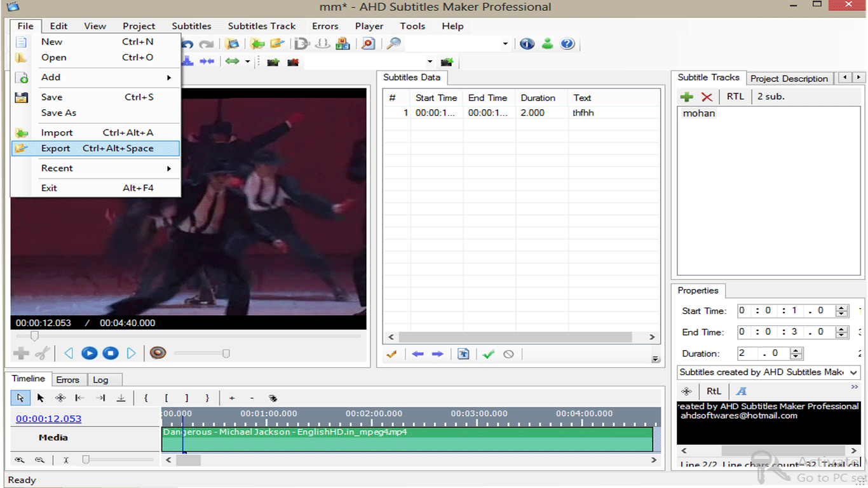868x488 pixels.
Task: Delete the selected subtitle track with red X
Action: 707,97
